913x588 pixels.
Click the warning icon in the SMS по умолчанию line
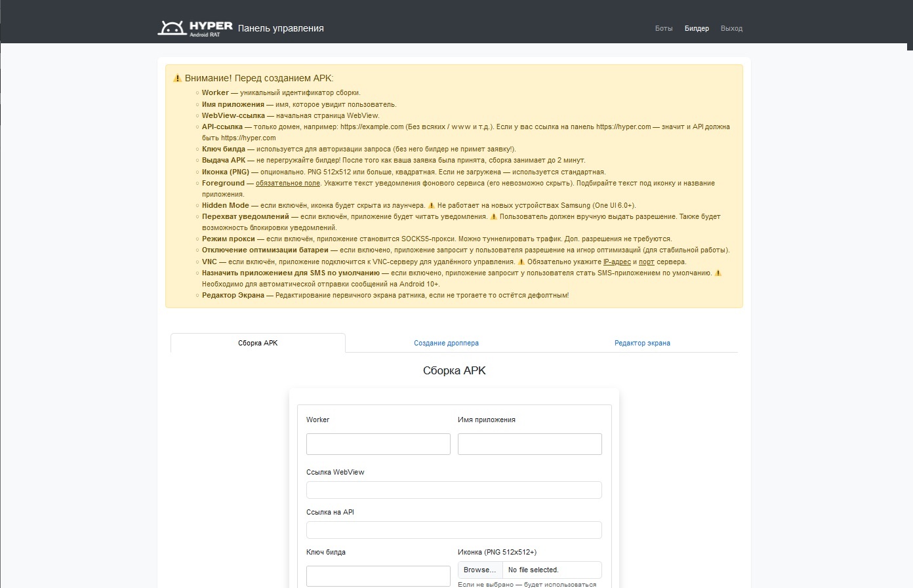point(718,273)
